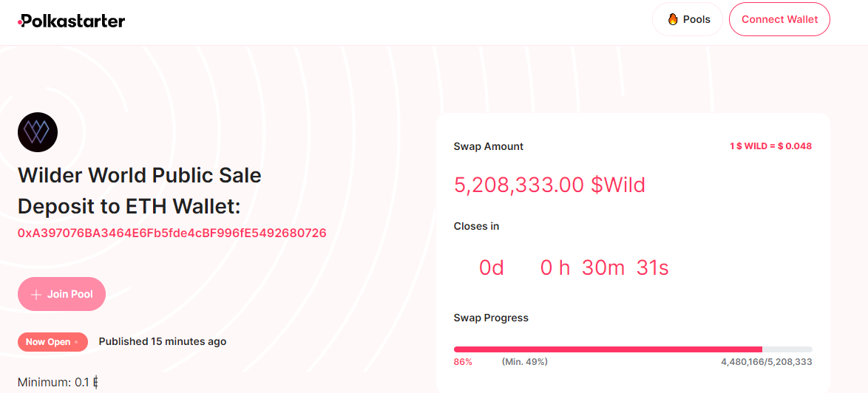Click the Connect Wallet button
The image size is (868, 393).
[x=779, y=19]
